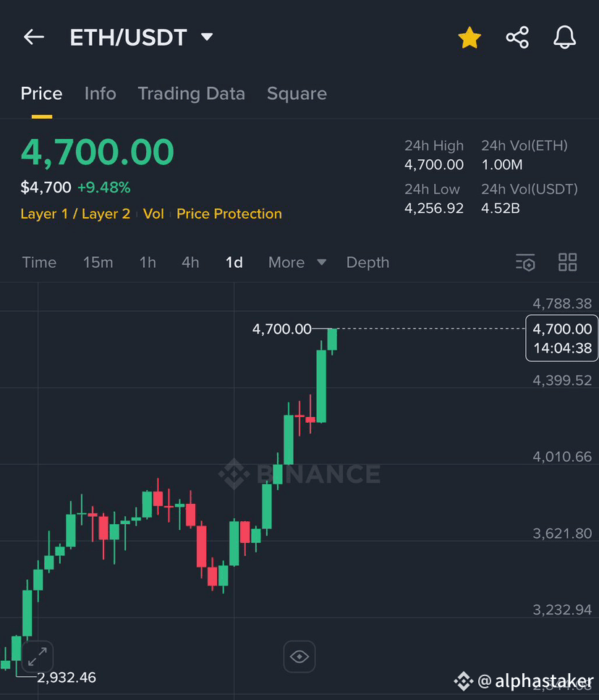Switch to the Trading Data tab

(191, 94)
